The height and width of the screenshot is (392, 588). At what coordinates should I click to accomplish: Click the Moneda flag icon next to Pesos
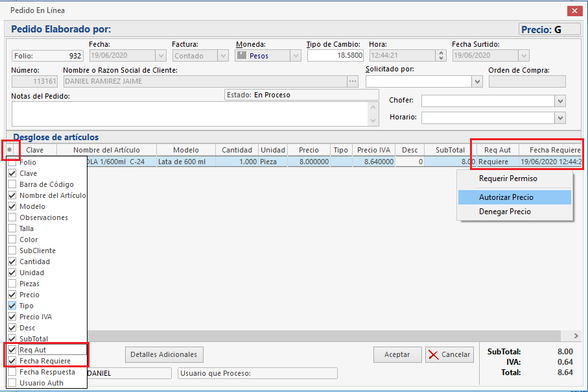point(242,56)
